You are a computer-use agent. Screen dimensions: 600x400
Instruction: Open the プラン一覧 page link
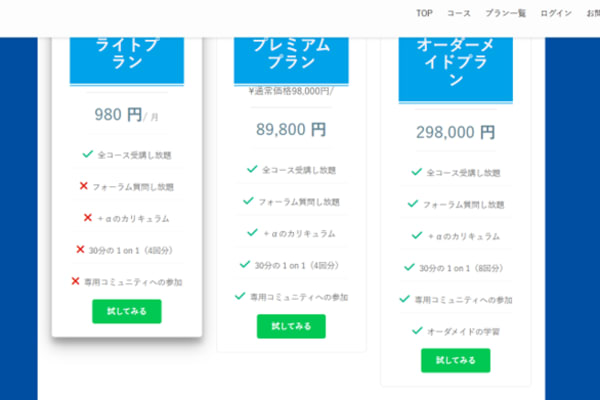point(505,13)
